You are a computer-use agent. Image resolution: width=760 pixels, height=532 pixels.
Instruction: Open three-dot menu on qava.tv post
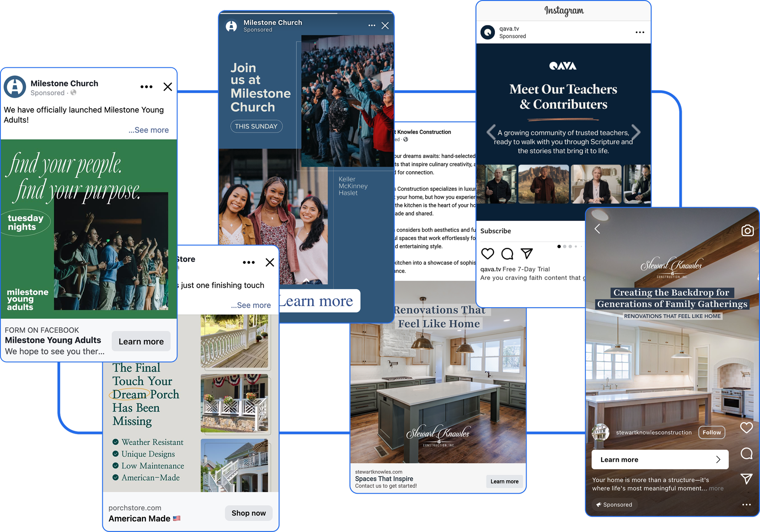pyautogui.click(x=640, y=33)
